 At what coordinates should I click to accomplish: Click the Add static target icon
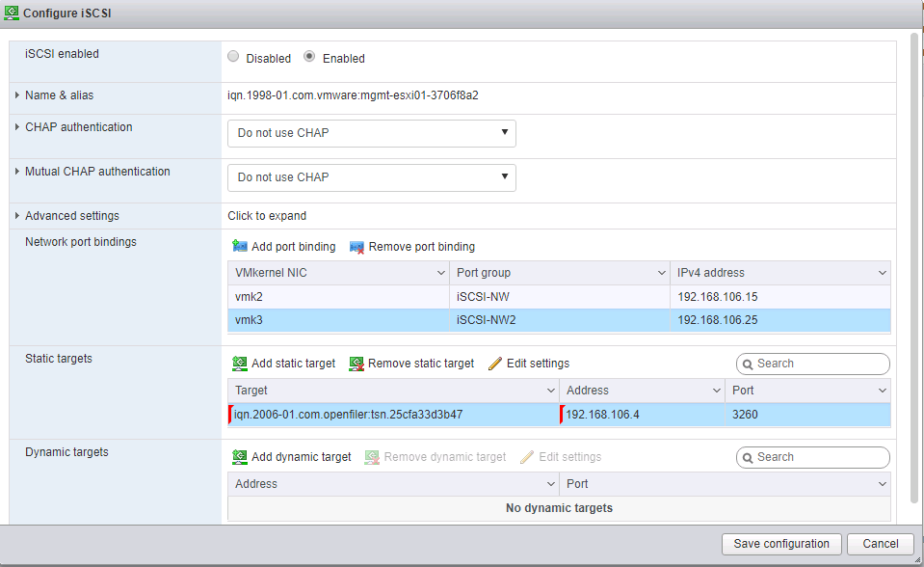tap(240, 364)
